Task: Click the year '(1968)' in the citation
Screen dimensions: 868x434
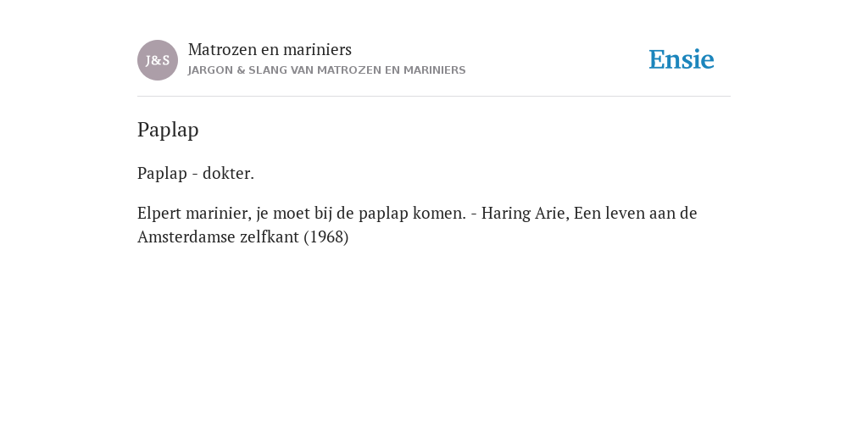Action: (326, 237)
